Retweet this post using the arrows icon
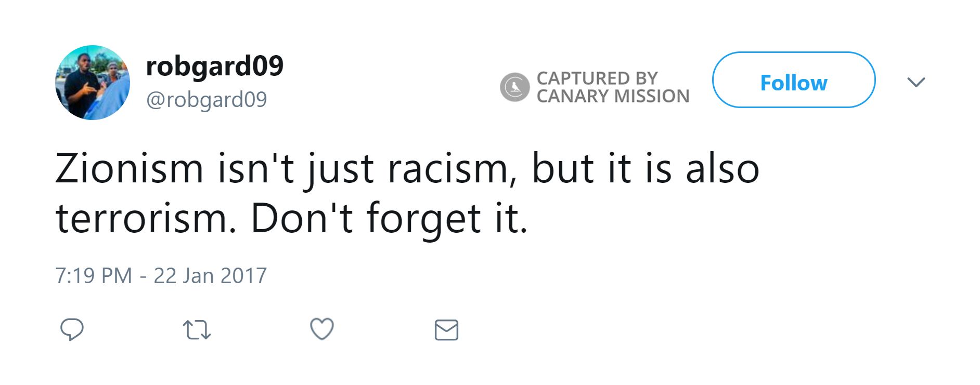This screenshot has width=980, height=385. (x=197, y=330)
